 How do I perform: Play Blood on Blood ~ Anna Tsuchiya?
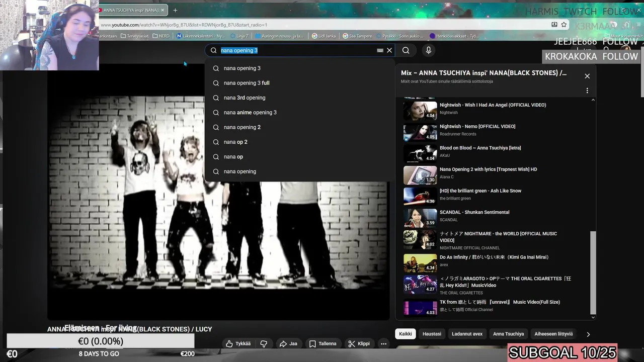(480, 148)
